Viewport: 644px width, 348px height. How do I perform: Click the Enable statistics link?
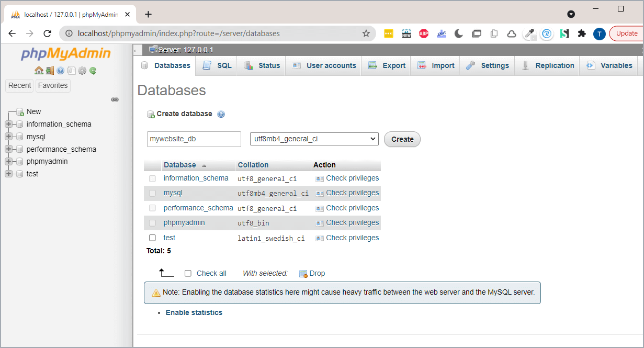point(194,312)
